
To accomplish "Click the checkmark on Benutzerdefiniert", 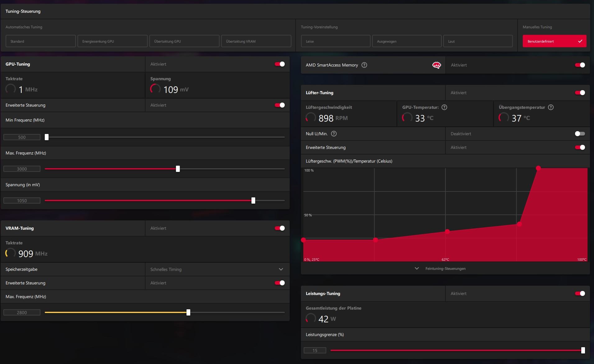I will tap(580, 41).
